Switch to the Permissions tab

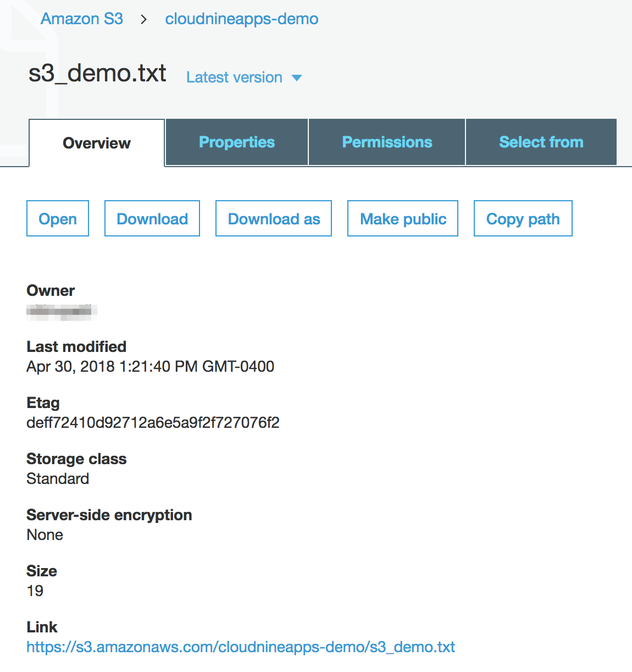387,142
